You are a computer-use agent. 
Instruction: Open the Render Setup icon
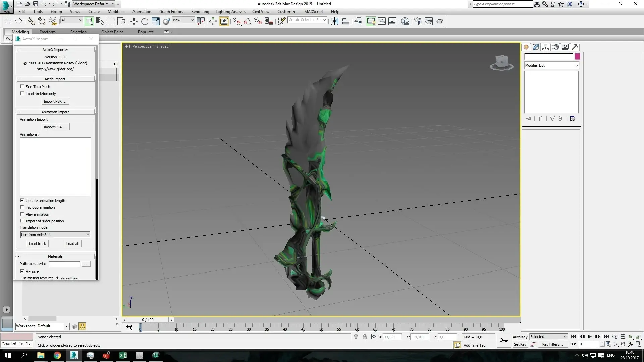coord(418,21)
